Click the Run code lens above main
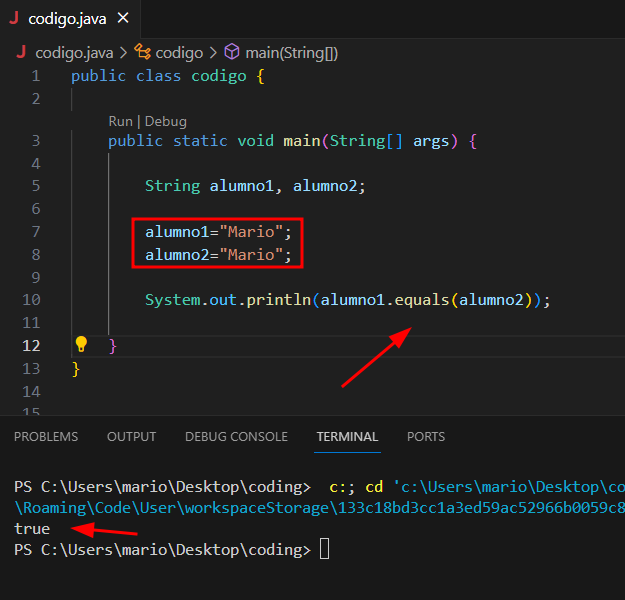 [120, 121]
